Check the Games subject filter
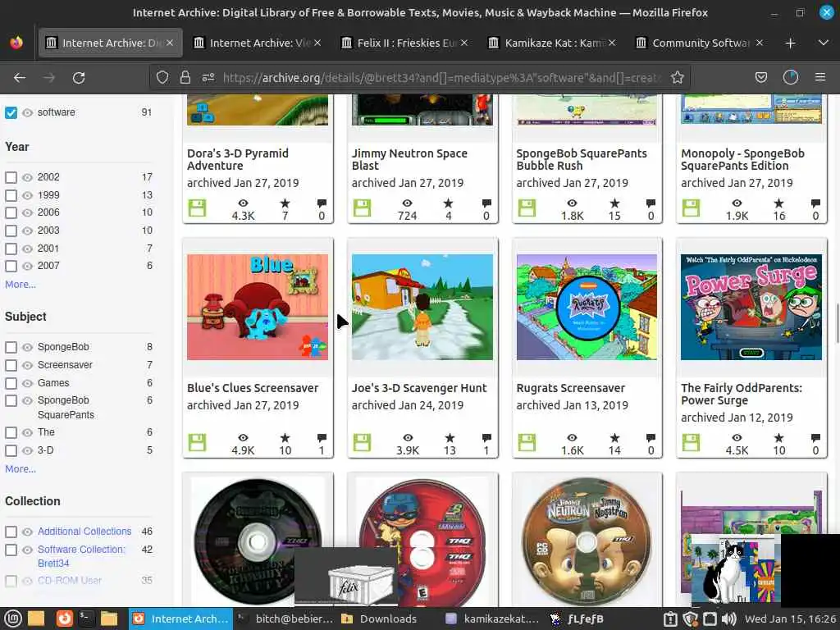Image resolution: width=840 pixels, height=630 pixels. coord(11,384)
